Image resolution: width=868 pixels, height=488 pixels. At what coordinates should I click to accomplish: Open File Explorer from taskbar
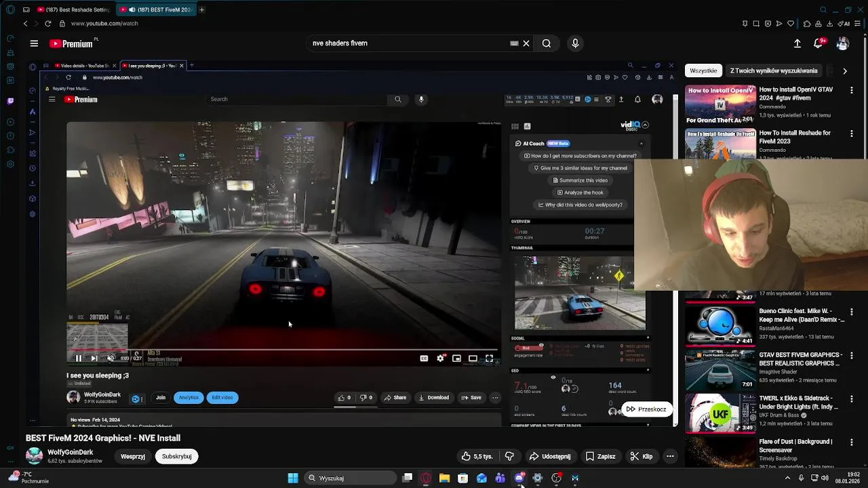pyautogui.click(x=444, y=478)
